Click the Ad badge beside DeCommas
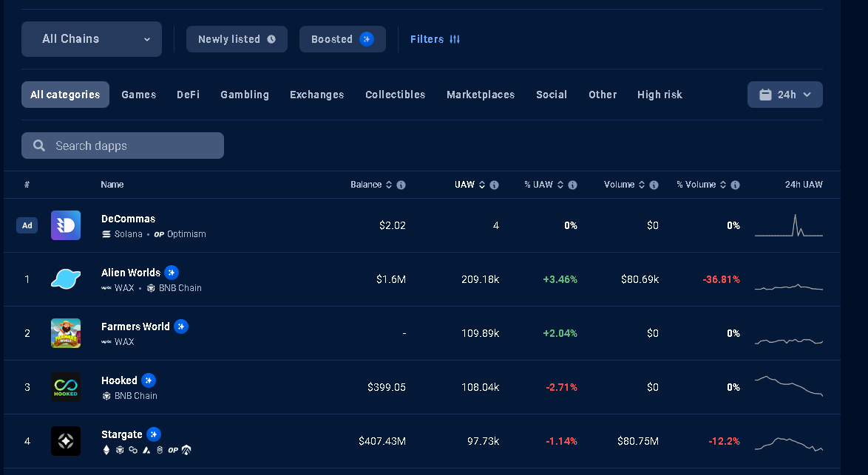 click(x=27, y=225)
